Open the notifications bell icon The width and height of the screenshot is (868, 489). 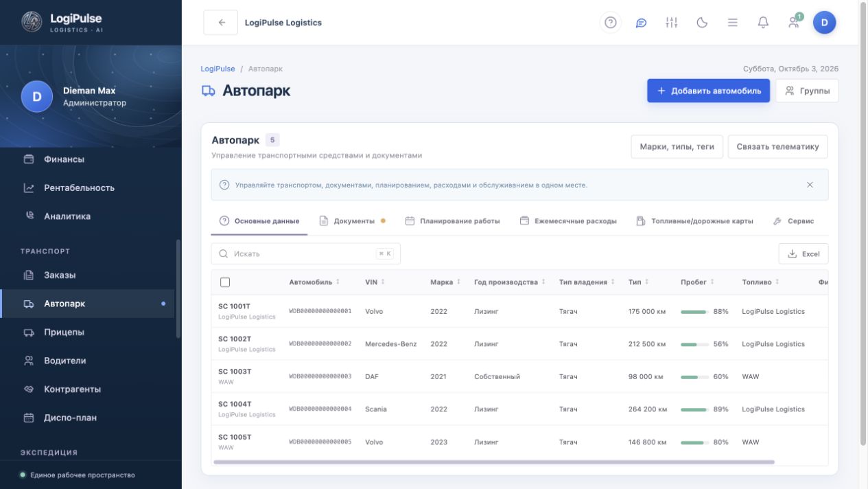(x=763, y=23)
